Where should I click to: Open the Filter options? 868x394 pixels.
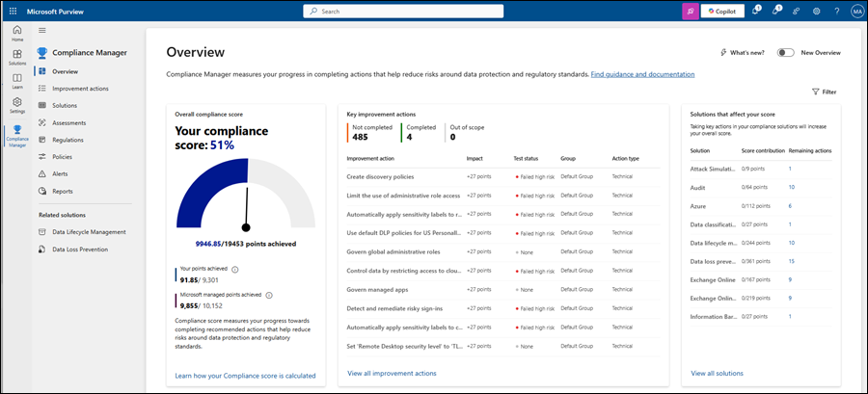(824, 92)
